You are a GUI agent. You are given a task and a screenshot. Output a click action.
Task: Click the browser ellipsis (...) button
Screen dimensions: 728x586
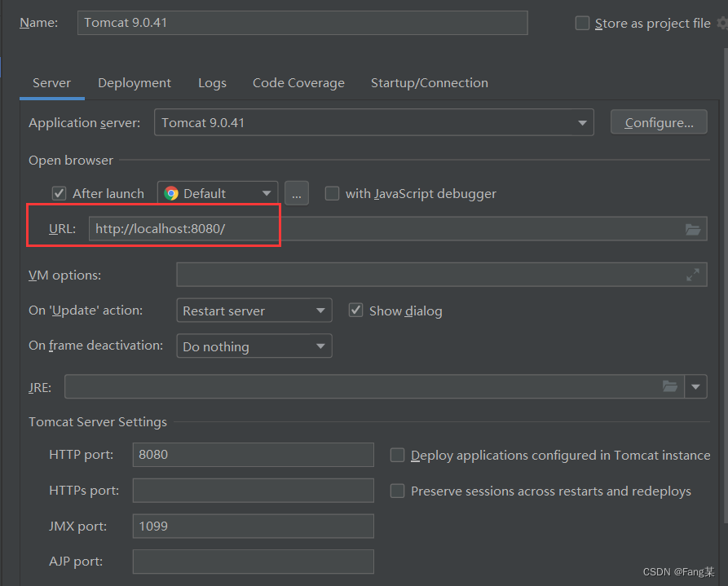tap(297, 193)
